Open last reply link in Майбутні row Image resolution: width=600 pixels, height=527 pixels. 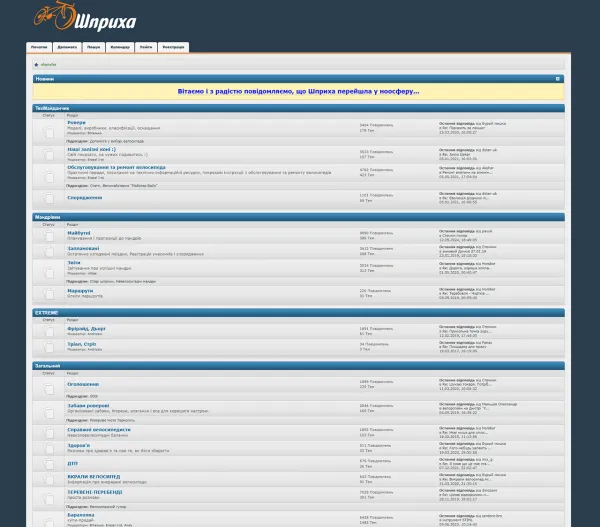455,236
